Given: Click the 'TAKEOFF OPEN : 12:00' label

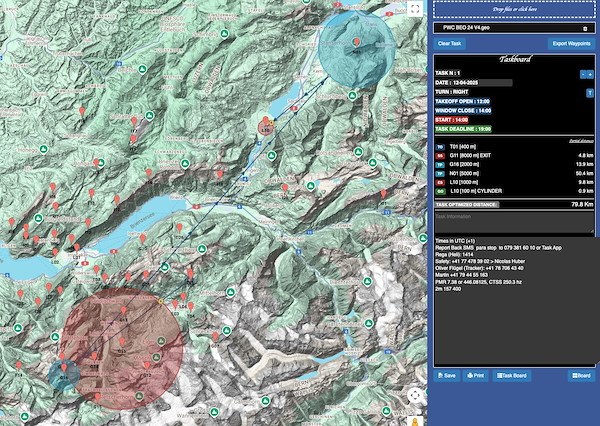Looking at the screenshot, I should (462, 102).
